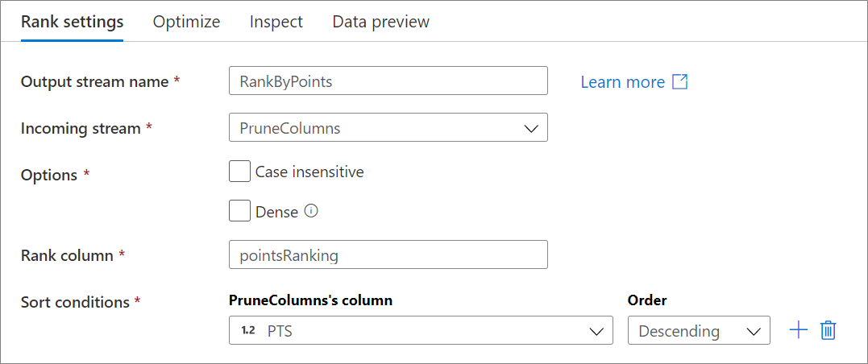The width and height of the screenshot is (868, 364).
Task: Delete the PTS sort condition
Action: (828, 330)
